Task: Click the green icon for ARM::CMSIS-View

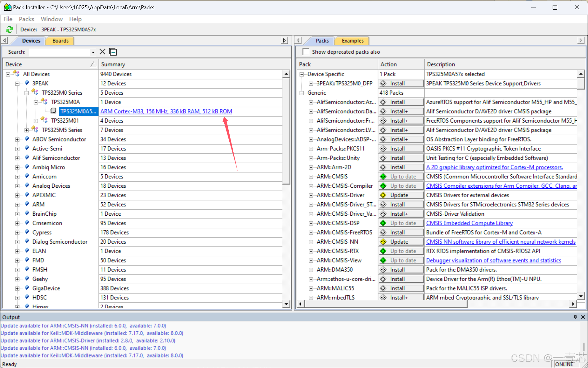Action: [384, 260]
